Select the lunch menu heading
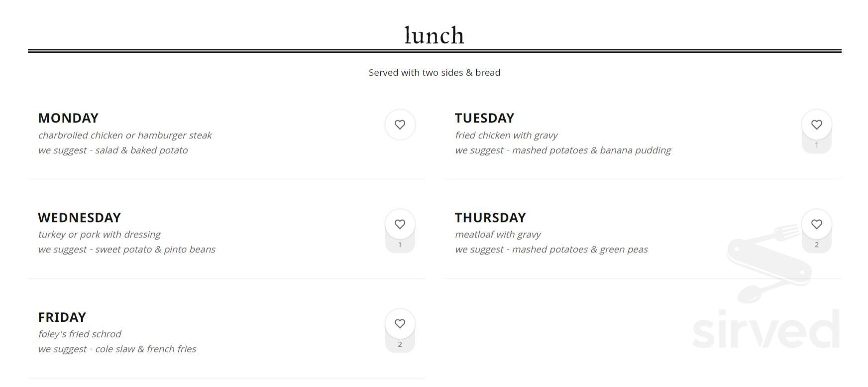868x387 pixels. click(434, 34)
